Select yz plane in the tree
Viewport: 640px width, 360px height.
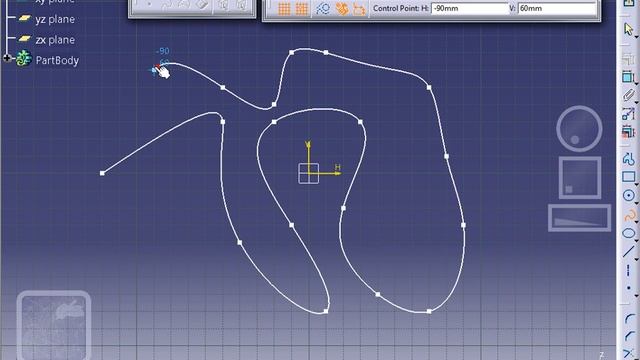coord(55,19)
